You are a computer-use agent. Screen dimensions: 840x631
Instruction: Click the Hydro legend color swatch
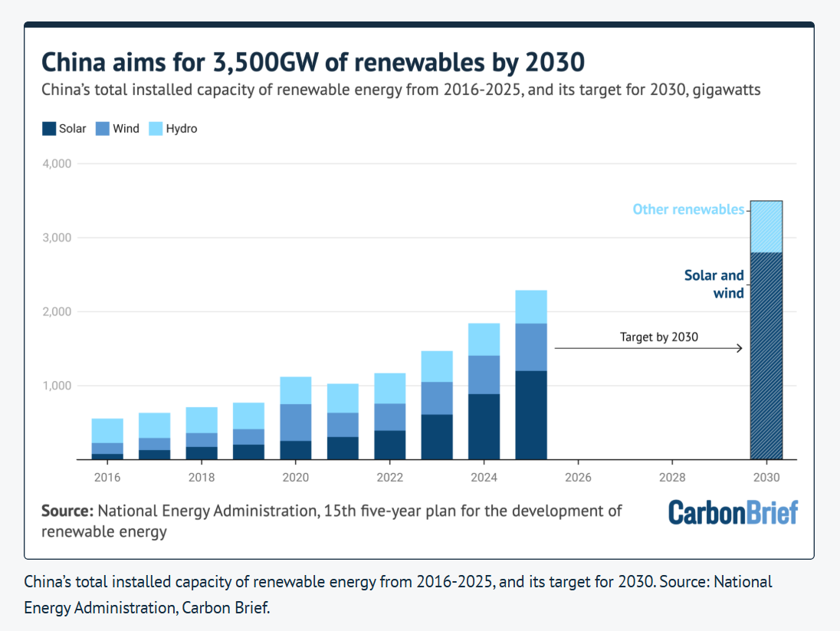tap(156, 129)
